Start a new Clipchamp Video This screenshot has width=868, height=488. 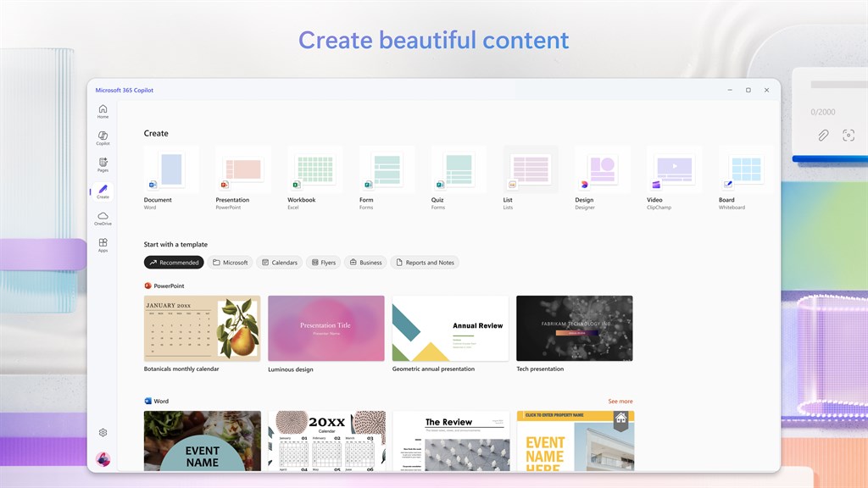point(674,178)
